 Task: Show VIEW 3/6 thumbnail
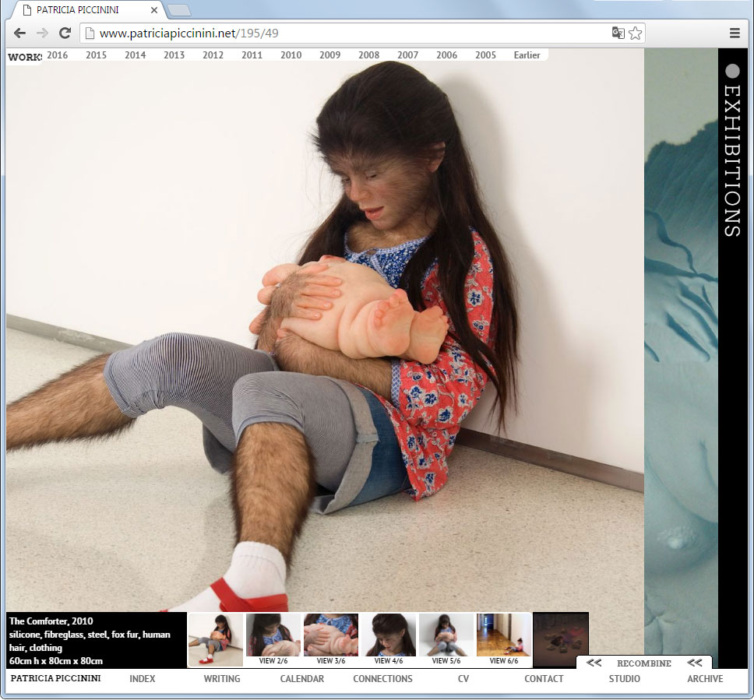(331, 640)
